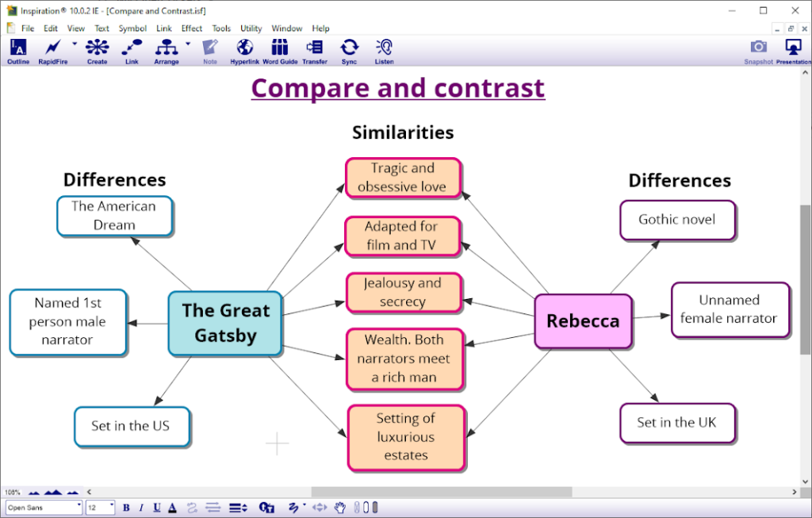Expand the scribble style dropdown arrow
This screenshot has width=812, height=518.
click(304, 505)
